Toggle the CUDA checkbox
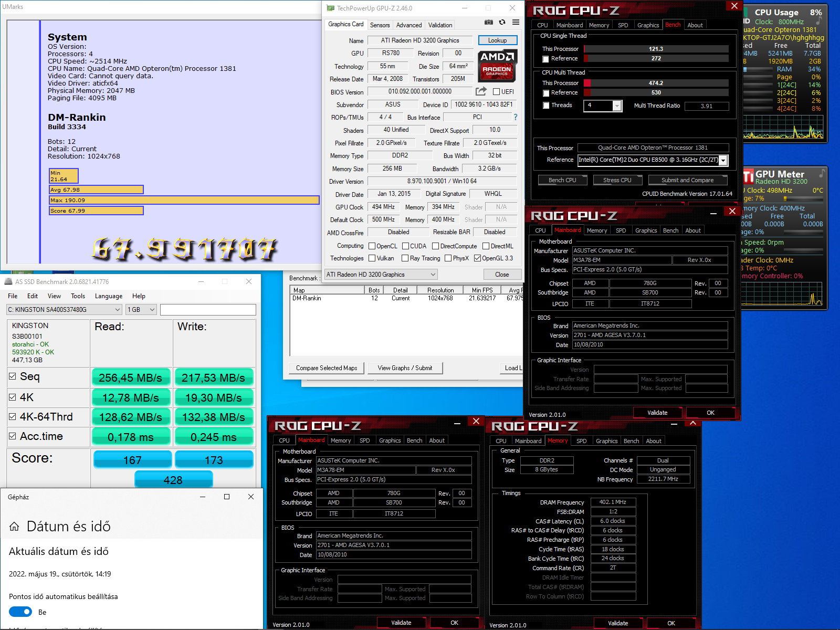Viewport: 840px width, 630px height. (x=405, y=246)
